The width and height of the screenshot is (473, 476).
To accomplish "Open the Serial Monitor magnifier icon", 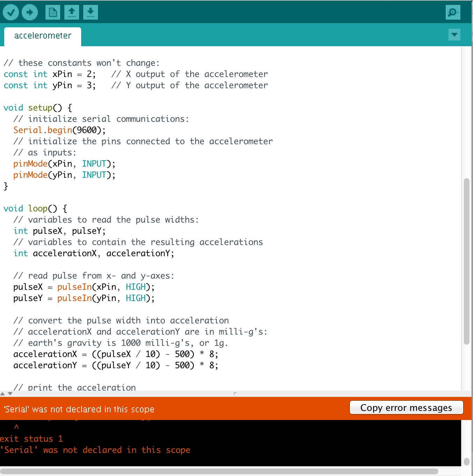I will click(x=453, y=12).
